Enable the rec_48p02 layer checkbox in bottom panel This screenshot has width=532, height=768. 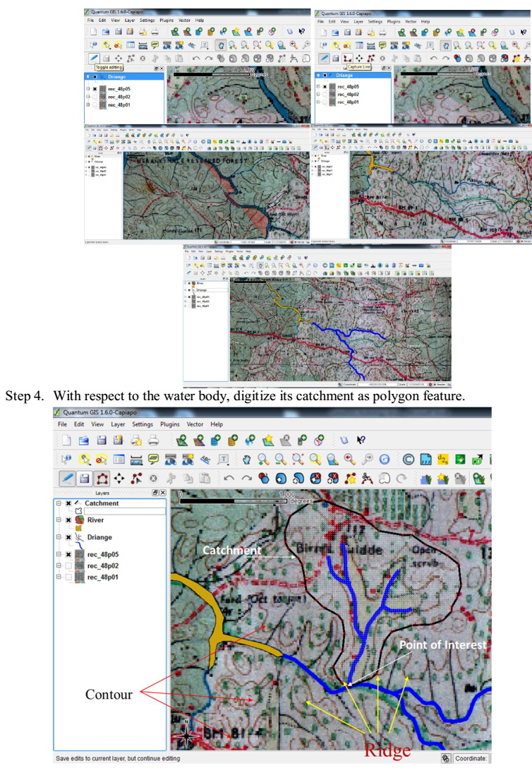68,565
